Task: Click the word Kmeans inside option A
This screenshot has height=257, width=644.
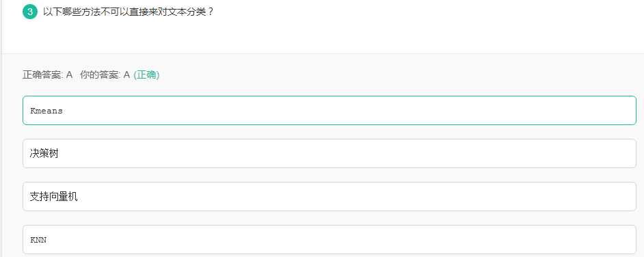Action: tap(46, 111)
